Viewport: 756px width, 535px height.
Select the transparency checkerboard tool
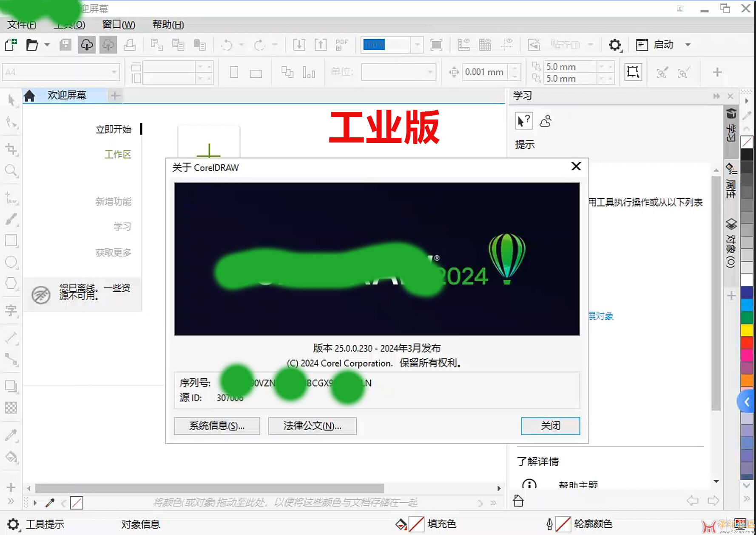[11, 408]
